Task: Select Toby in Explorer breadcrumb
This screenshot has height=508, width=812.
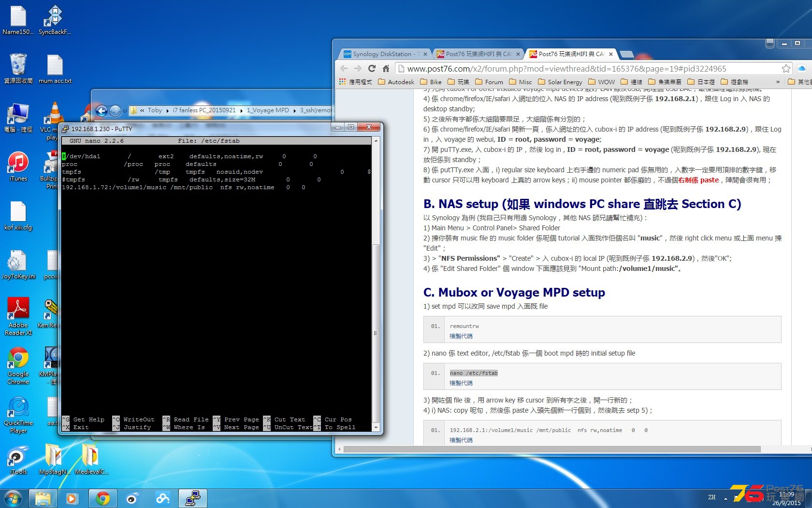Action: click(x=155, y=110)
